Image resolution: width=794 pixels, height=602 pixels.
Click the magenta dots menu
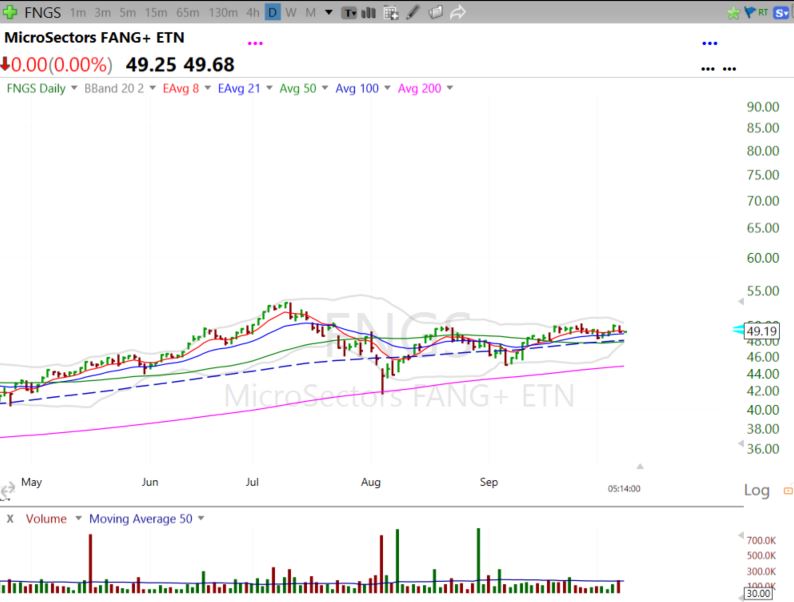[x=255, y=44]
